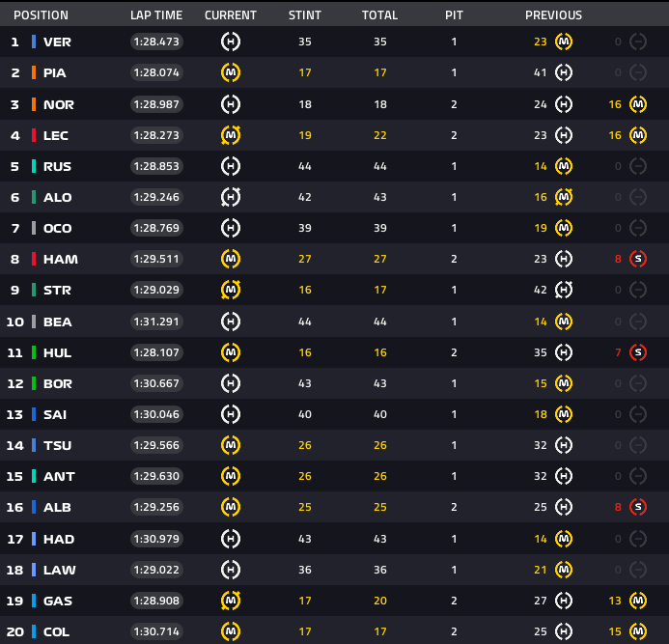Viewport: 669px width, 644px height.
Task: Click PIA's current medium tyre icon
Action: coord(231,72)
